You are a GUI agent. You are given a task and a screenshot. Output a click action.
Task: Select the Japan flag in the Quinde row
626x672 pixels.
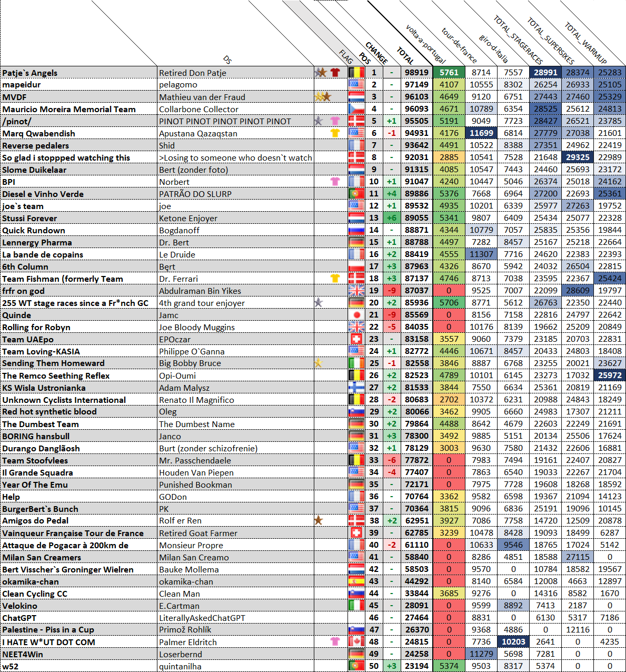click(x=356, y=315)
